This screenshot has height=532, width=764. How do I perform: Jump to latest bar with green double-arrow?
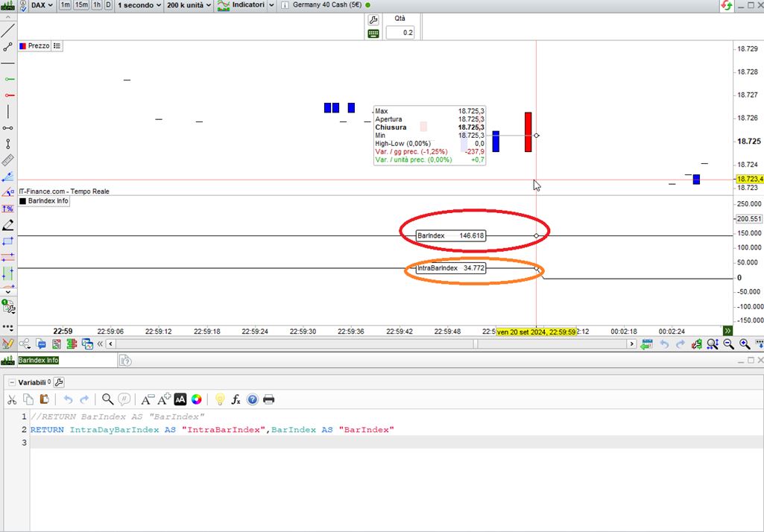(x=727, y=331)
